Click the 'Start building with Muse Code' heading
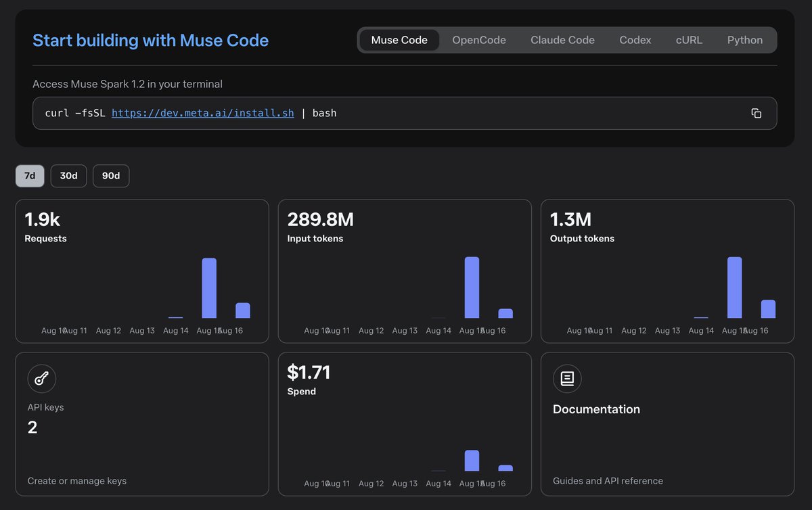 [150, 41]
